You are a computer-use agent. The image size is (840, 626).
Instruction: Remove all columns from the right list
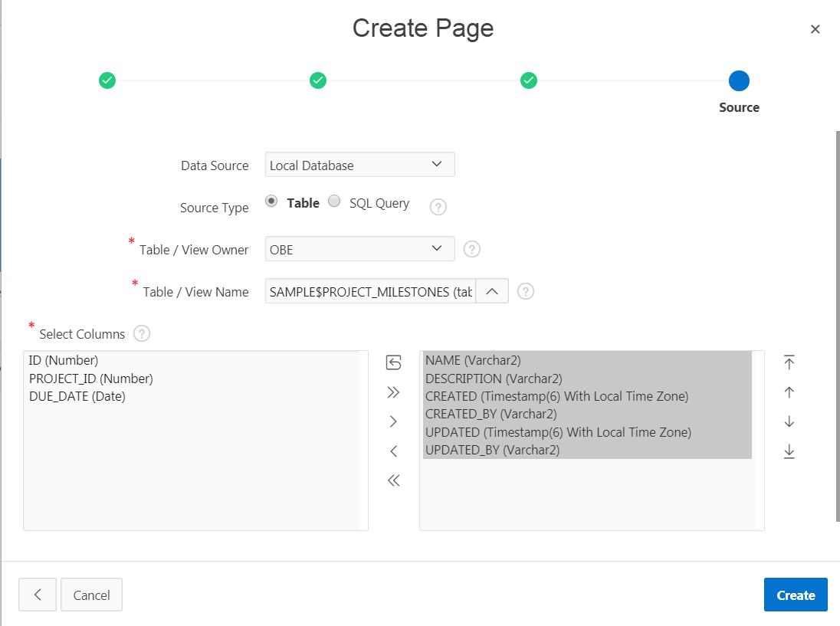pyautogui.click(x=393, y=480)
